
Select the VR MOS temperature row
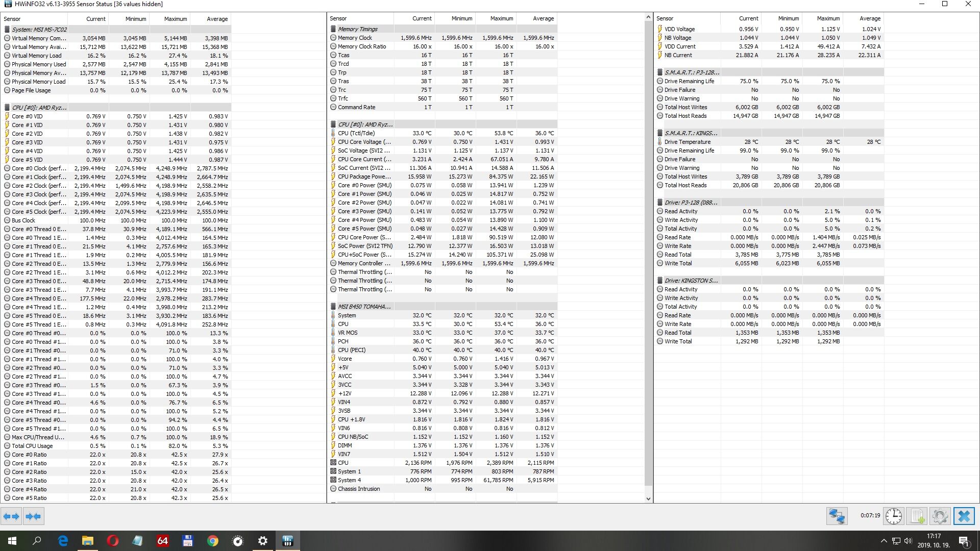coord(443,333)
